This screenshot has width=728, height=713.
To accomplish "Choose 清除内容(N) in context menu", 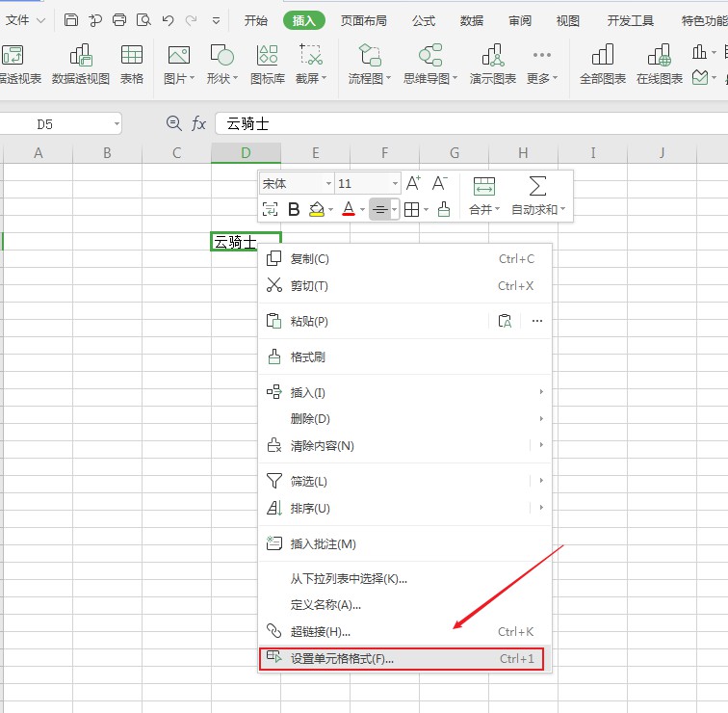I will pyautogui.click(x=394, y=445).
